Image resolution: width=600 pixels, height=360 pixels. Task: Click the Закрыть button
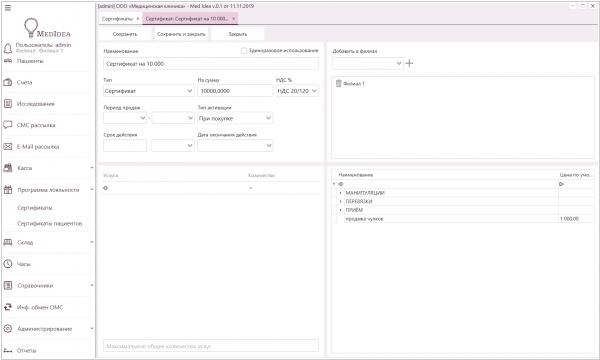pos(238,34)
